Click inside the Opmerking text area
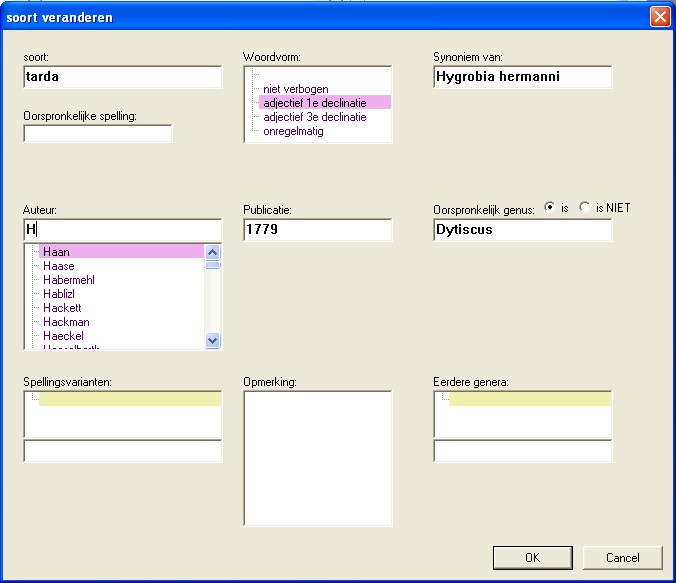Viewport: 676px width, 583px height. [317, 457]
